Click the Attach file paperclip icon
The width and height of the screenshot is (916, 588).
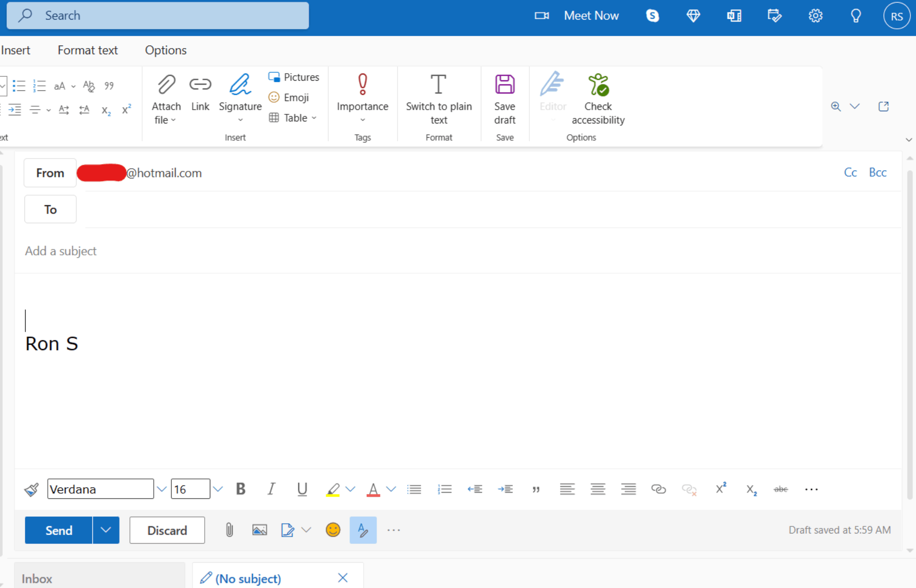[x=166, y=85]
